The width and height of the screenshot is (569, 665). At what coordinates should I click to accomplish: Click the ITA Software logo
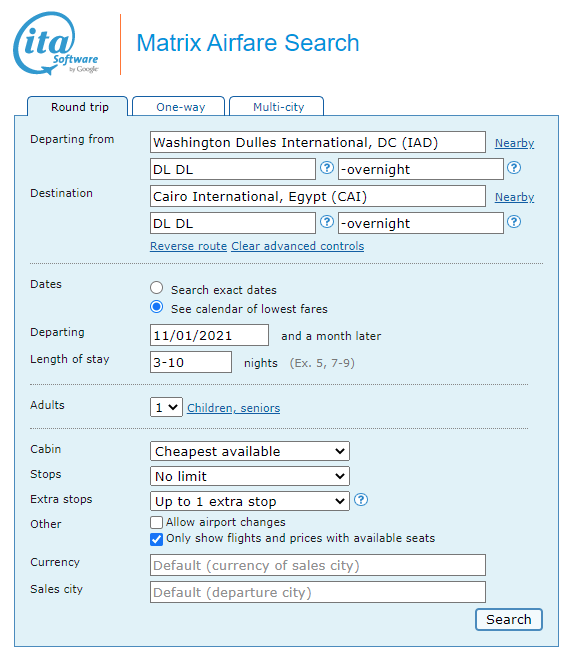click(x=56, y=44)
